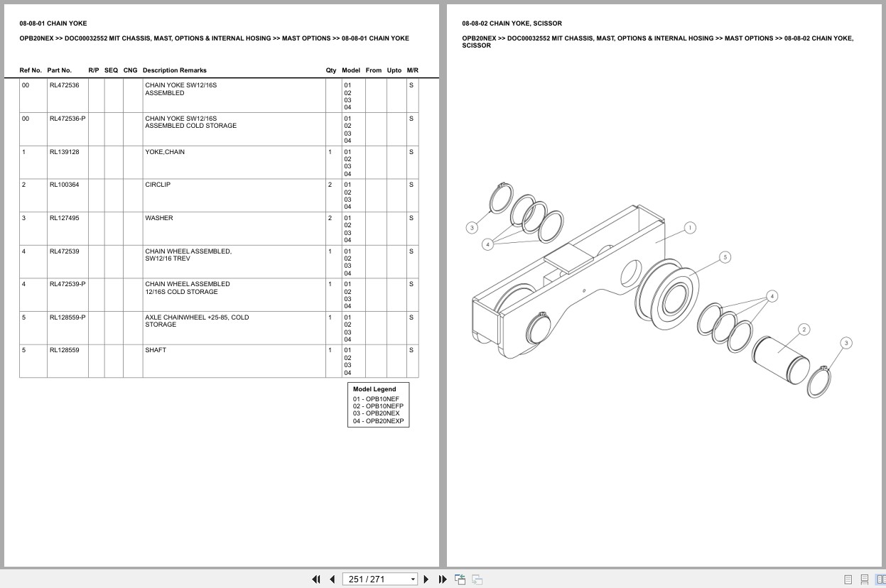The width and height of the screenshot is (886, 588).
Task: Click the lower-right callout bubble 3
Action: tap(846, 343)
